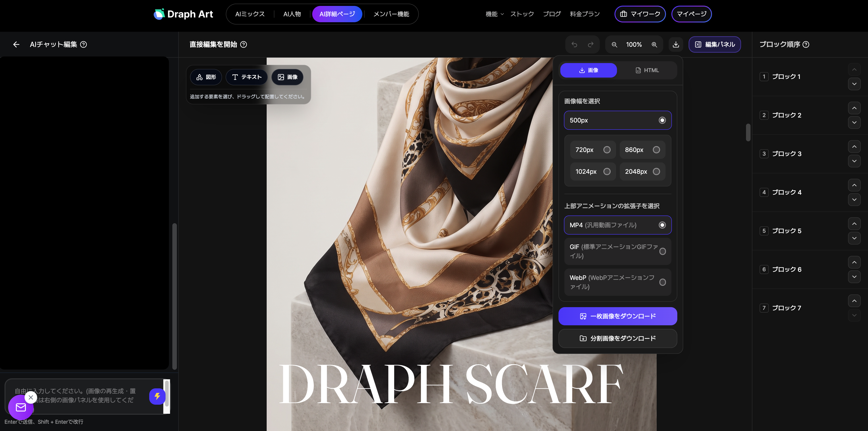Move ブロック 2 up
The width and height of the screenshot is (868, 431).
click(x=854, y=108)
